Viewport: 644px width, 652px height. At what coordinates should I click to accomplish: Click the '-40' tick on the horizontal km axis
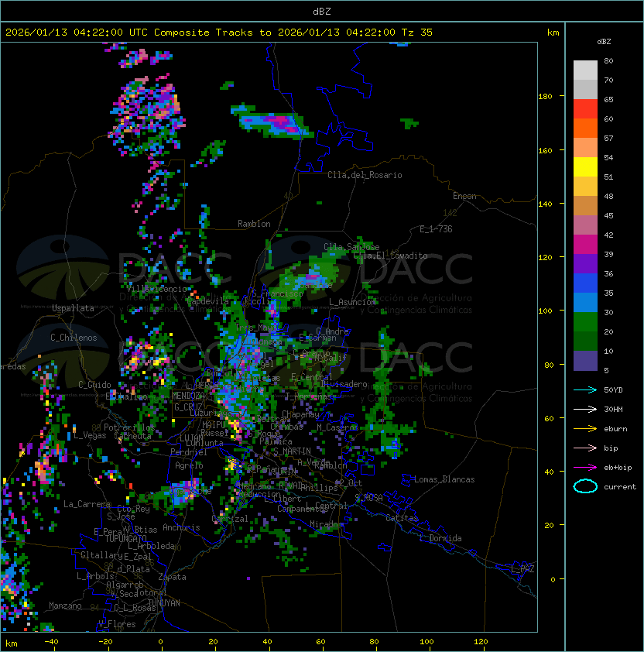pyautogui.click(x=51, y=642)
